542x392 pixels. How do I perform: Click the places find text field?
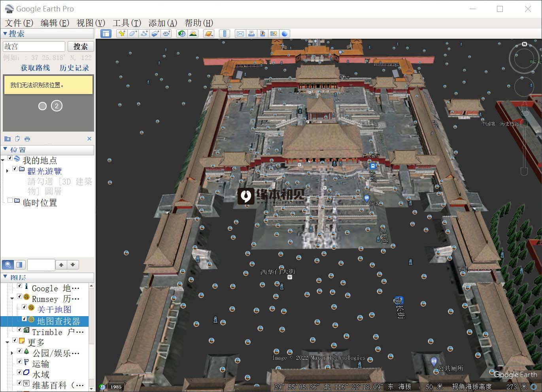click(41, 265)
